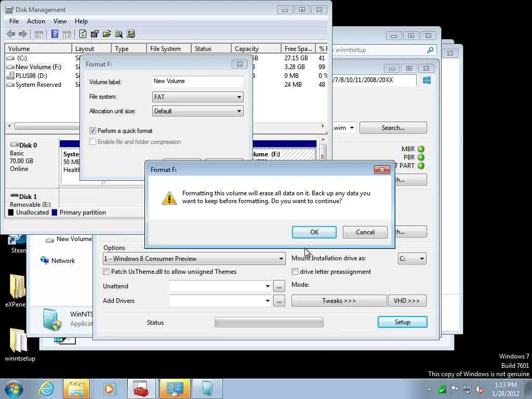Open the File system dropdown showing FAT
The width and height of the screenshot is (532, 399).
click(x=198, y=97)
